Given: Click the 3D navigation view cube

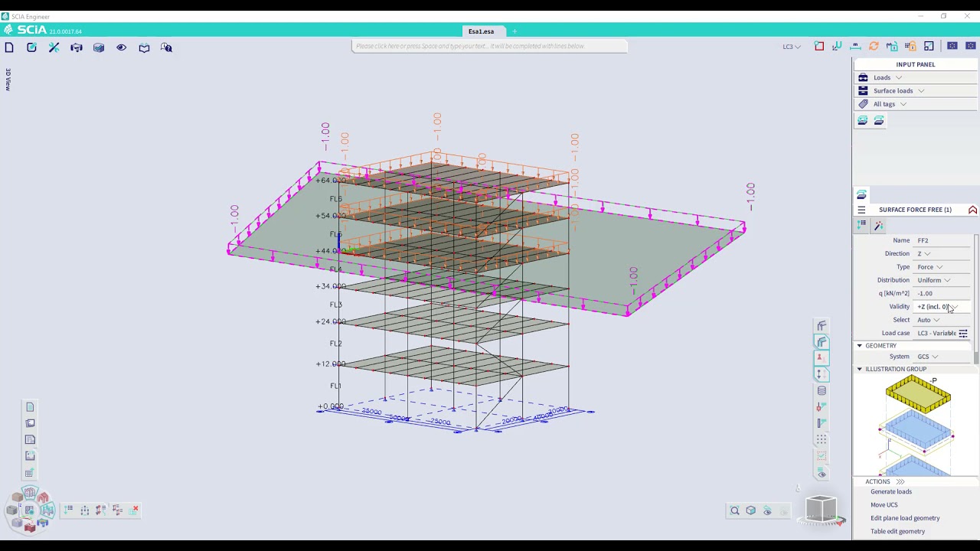Looking at the screenshot, I should click(x=822, y=508).
